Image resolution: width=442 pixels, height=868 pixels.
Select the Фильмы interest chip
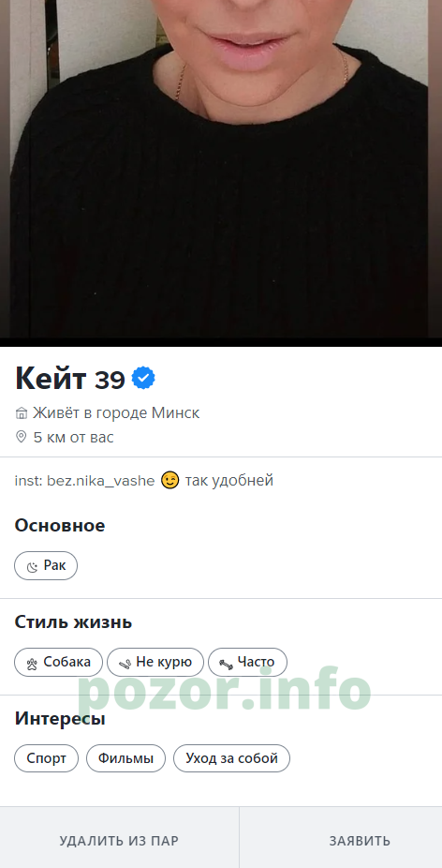(125, 758)
